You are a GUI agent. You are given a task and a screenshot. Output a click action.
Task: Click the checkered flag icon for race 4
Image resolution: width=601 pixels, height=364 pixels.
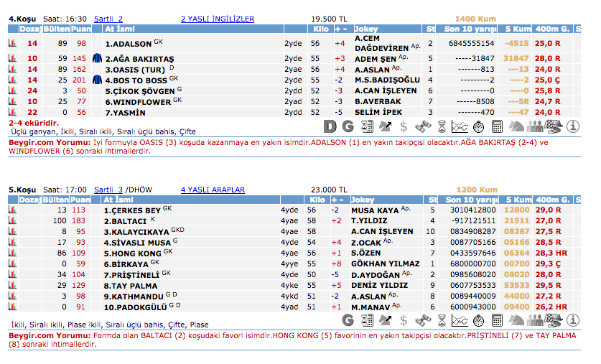pyautogui.click(x=554, y=127)
